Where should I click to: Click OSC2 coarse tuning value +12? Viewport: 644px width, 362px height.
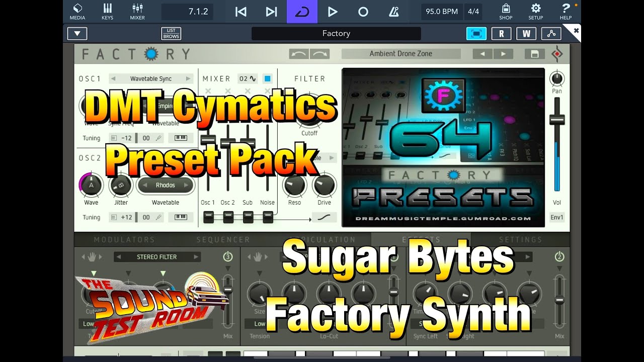126,218
